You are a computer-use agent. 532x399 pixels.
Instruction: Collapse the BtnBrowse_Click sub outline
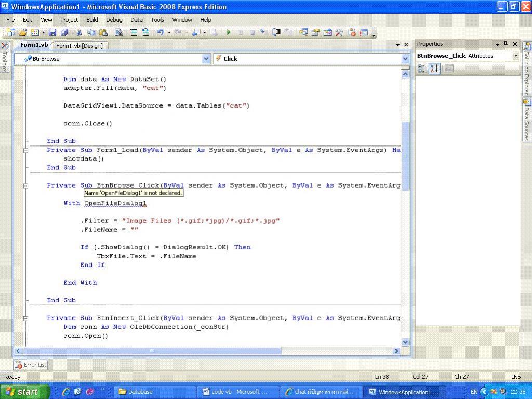click(25, 185)
